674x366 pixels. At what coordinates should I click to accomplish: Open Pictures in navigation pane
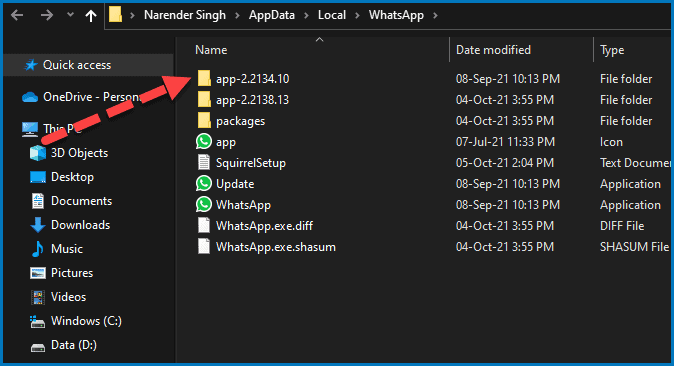click(x=72, y=273)
